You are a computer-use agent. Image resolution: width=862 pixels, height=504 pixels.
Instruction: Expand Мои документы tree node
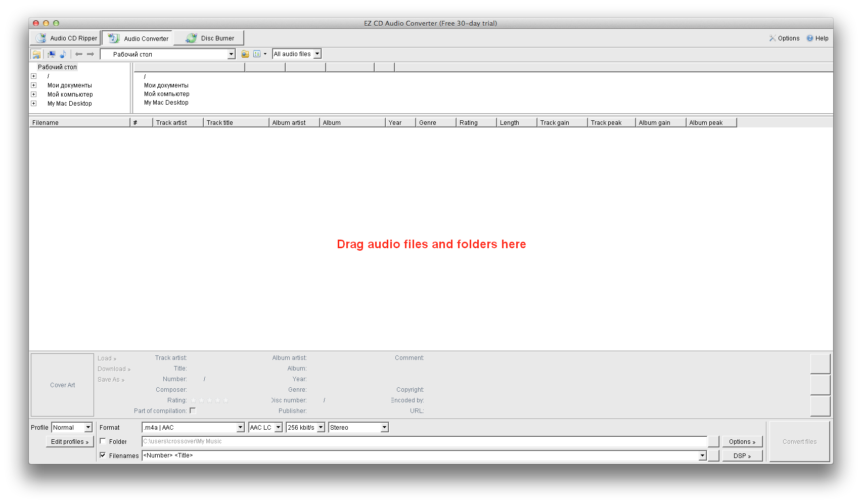coord(34,85)
